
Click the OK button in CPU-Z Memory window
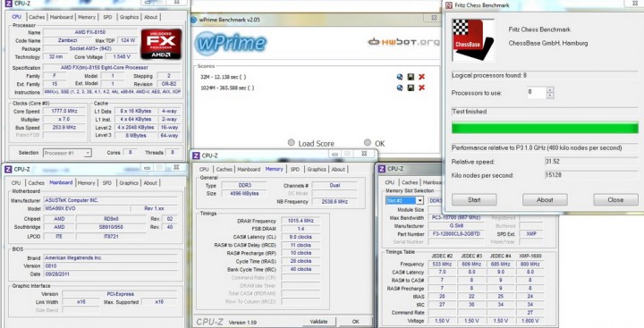coord(355,322)
